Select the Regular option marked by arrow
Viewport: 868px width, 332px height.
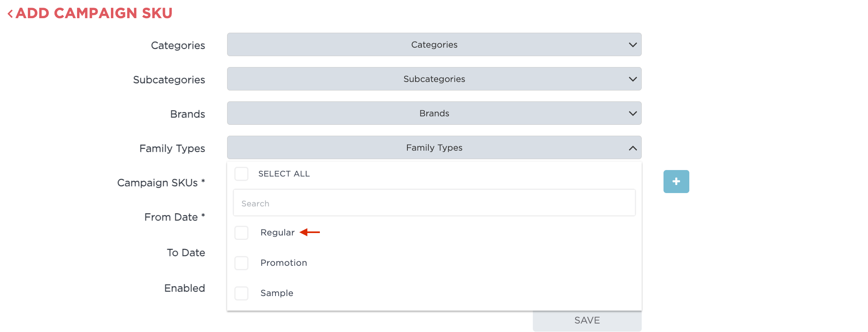click(278, 232)
